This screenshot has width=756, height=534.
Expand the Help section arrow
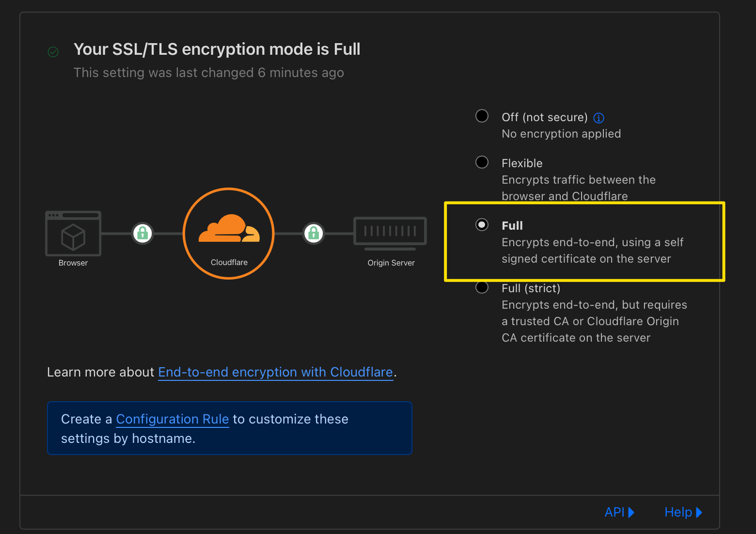(699, 512)
